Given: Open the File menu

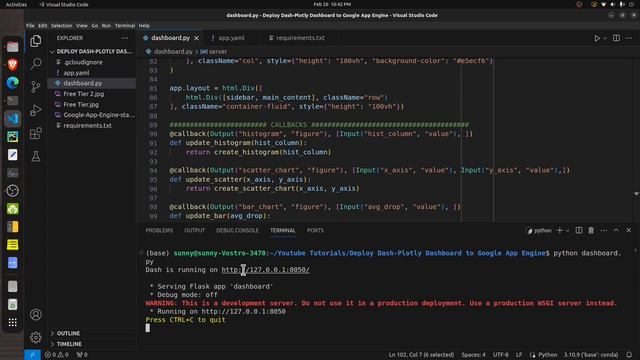Looking at the screenshot, I should click(x=30, y=25).
